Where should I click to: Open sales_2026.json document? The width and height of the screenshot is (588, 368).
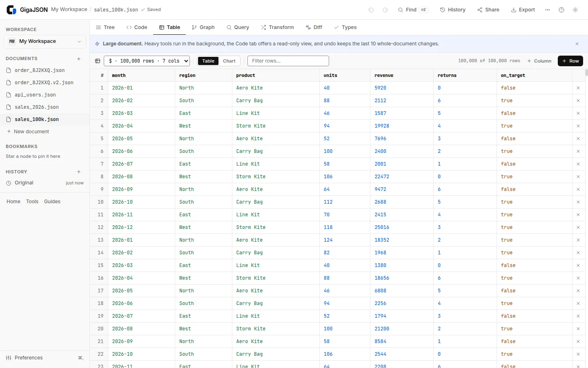click(x=45, y=107)
